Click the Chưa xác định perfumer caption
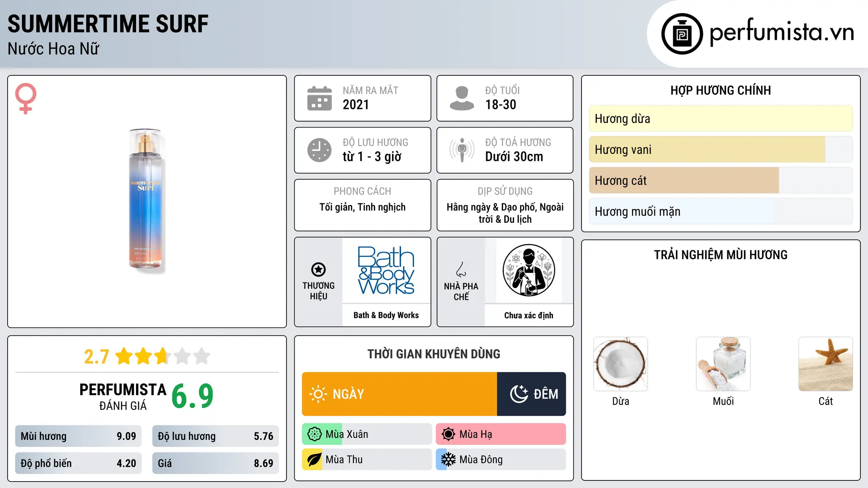This screenshot has height=488, width=868. coord(529,315)
